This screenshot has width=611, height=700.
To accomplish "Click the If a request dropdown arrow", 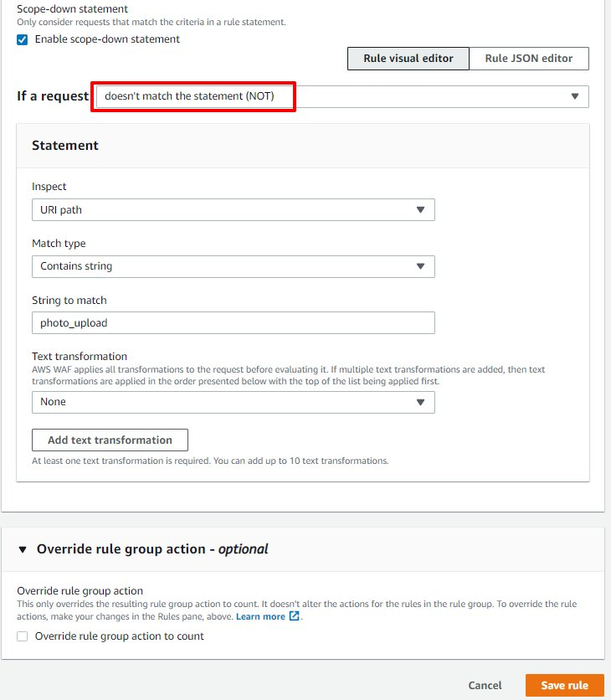I will (x=575, y=96).
